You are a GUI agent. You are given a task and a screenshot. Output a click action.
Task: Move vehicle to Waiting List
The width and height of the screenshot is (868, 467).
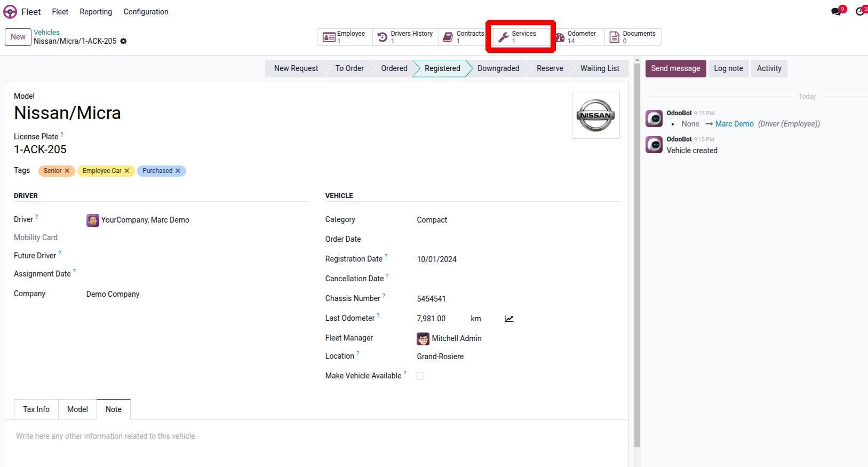click(x=600, y=68)
